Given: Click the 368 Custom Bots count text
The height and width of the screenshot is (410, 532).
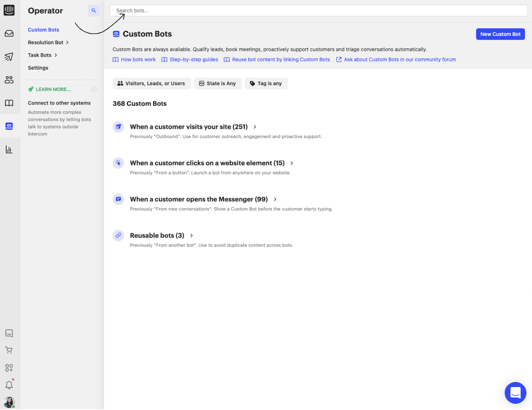Looking at the screenshot, I should point(140,103).
